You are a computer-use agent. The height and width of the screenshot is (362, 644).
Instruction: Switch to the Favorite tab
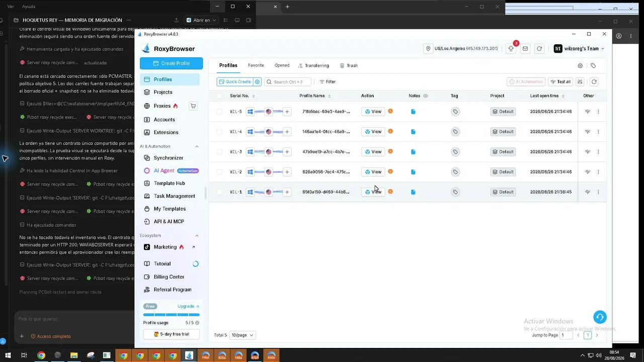(x=256, y=65)
